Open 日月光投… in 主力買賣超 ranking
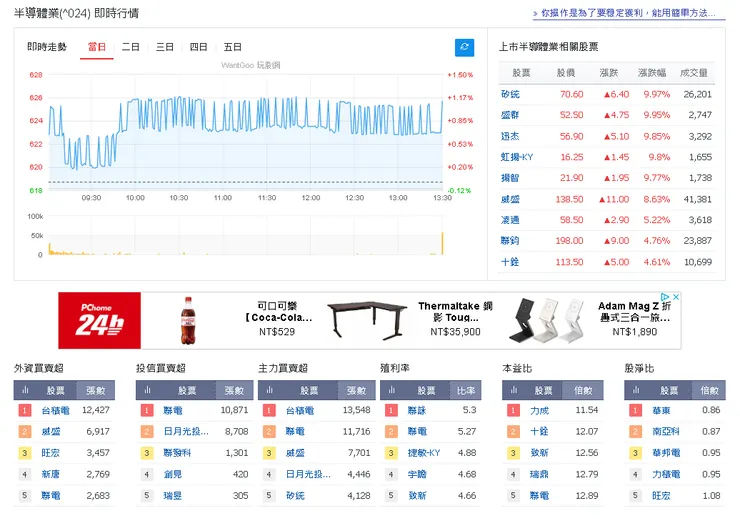 (x=308, y=474)
